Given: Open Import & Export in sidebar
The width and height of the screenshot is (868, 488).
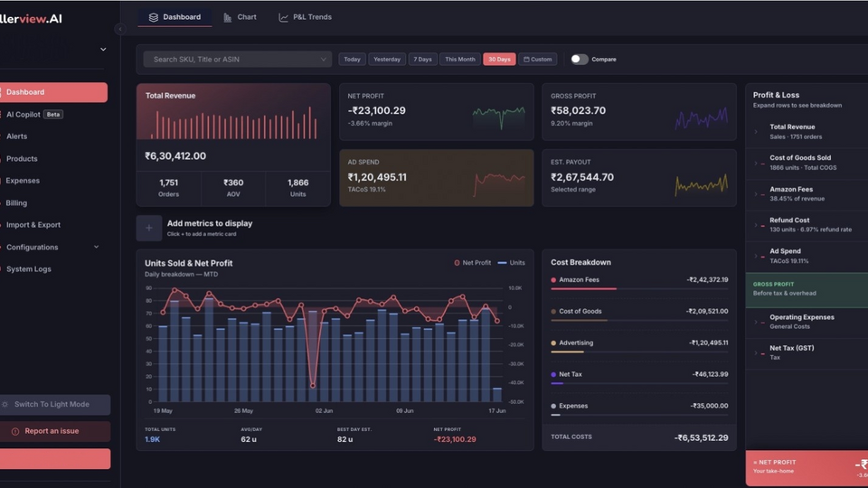Looking at the screenshot, I should [33, 225].
